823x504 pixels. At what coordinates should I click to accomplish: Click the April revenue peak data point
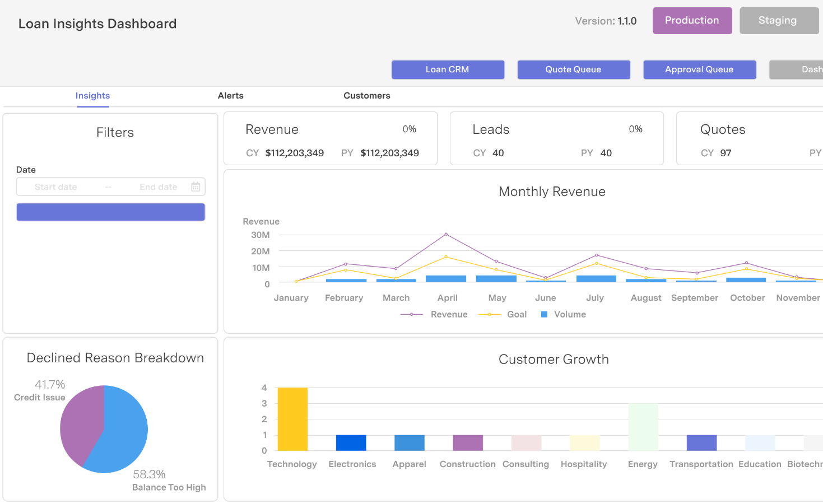click(446, 234)
